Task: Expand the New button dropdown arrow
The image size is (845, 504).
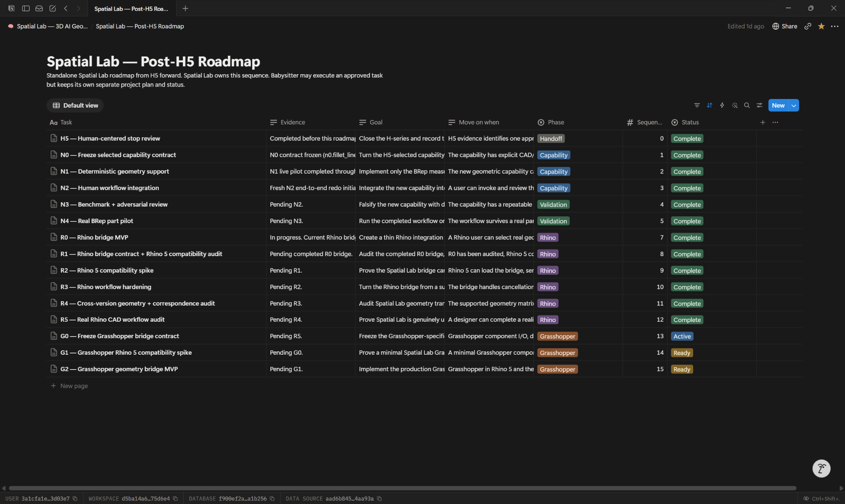Action: coord(794,105)
